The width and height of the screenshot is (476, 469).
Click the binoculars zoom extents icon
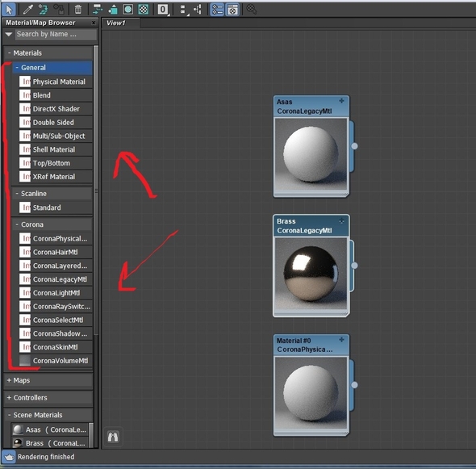(113, 437)
